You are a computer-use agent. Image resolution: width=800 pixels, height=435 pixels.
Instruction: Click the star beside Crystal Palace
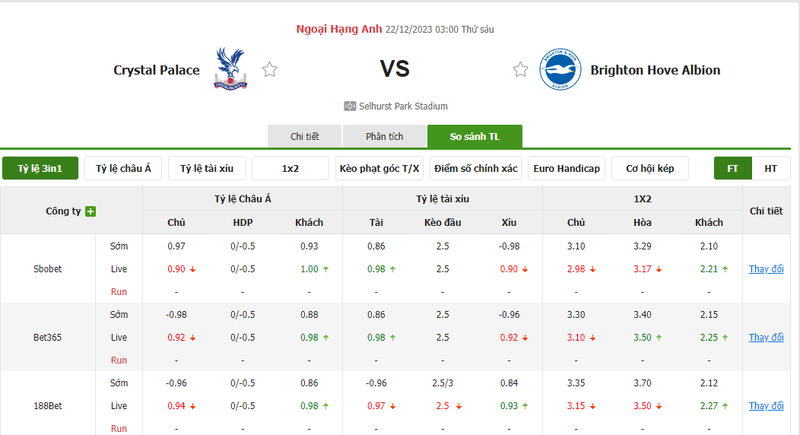269,70
